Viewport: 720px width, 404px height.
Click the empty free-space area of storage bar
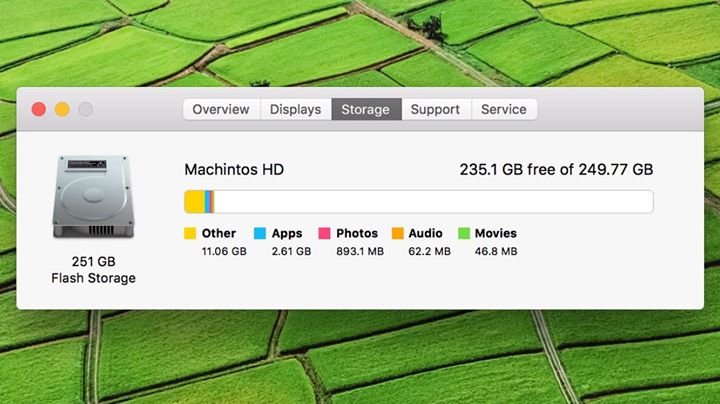click(x=430, y=201)
